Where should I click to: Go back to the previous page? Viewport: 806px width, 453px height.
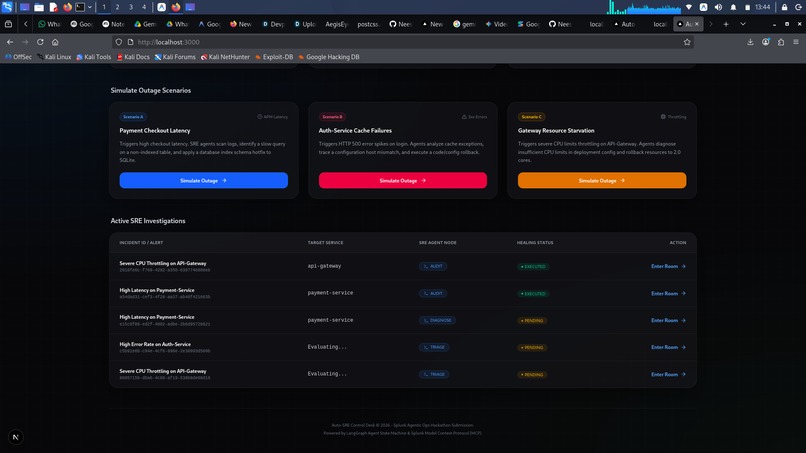(x=10, y=42)
